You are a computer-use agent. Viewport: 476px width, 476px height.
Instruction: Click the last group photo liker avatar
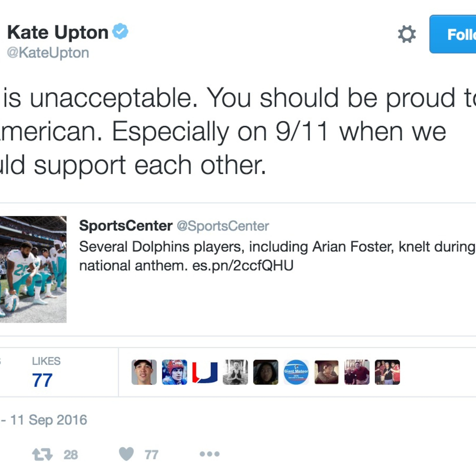387,372
